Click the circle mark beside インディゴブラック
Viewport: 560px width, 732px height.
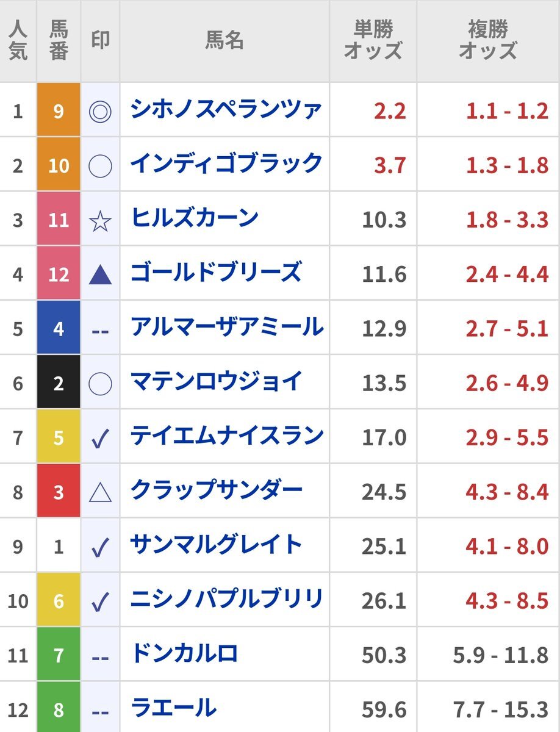click(x=100, y=165)
